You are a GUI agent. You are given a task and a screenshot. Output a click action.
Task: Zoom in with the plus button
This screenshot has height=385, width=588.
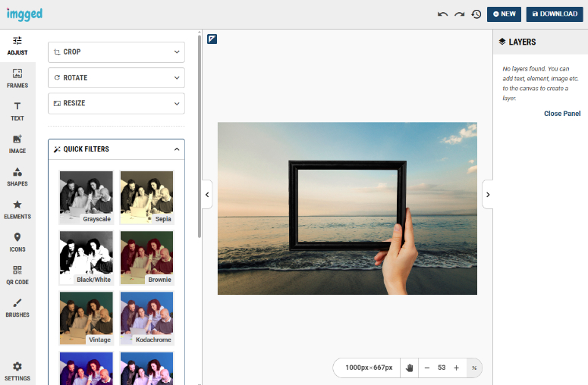[x=457, y=368]
